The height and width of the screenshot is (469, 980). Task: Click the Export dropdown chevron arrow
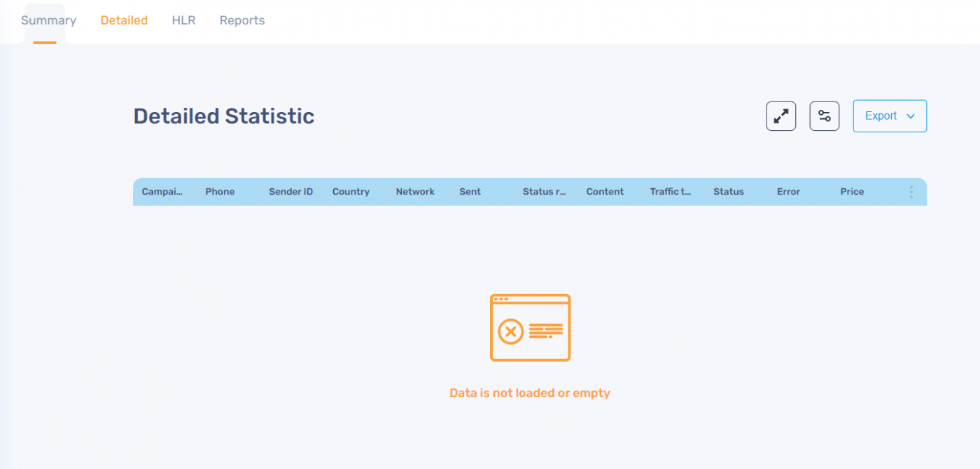[911, 117]
